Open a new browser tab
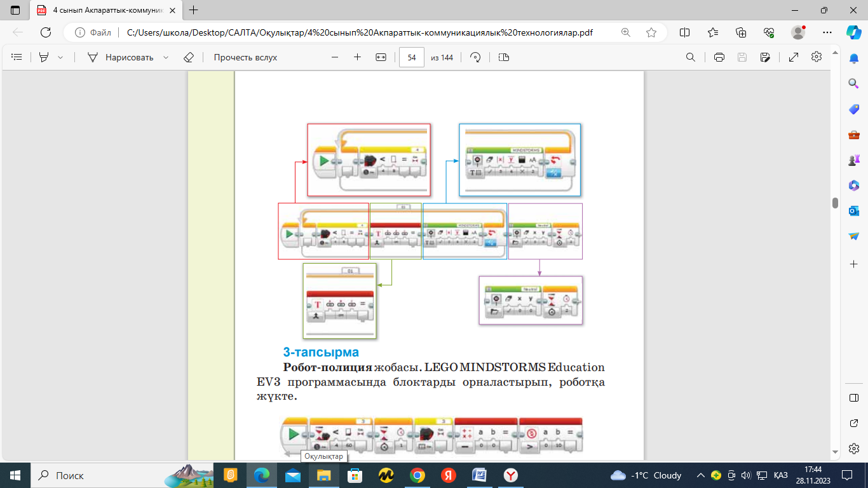The width and height of the screenshot is (868, 488). click(x=194, y=10)
